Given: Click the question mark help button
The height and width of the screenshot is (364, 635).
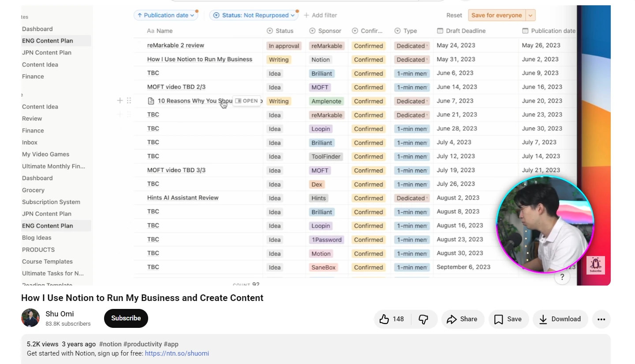Looking at the screenshot, I should 562,277.
